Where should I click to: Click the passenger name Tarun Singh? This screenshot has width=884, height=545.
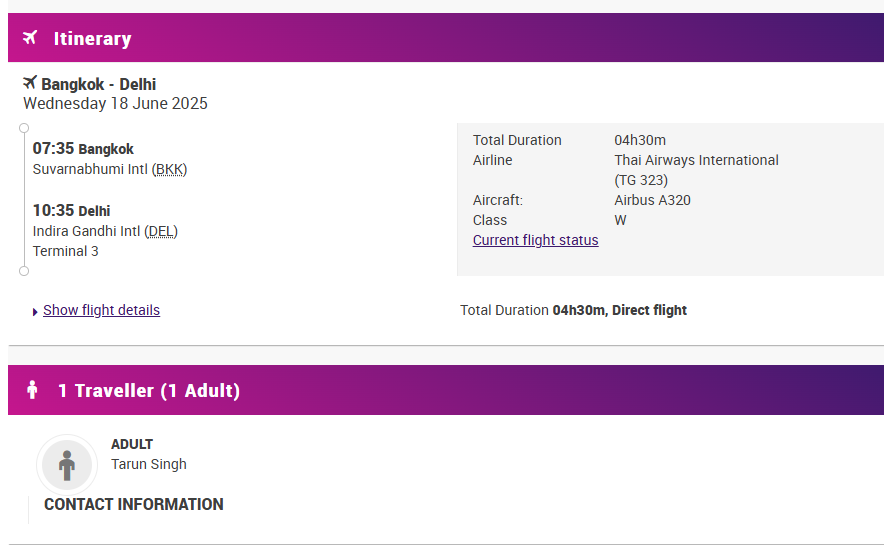click(149, 464)
